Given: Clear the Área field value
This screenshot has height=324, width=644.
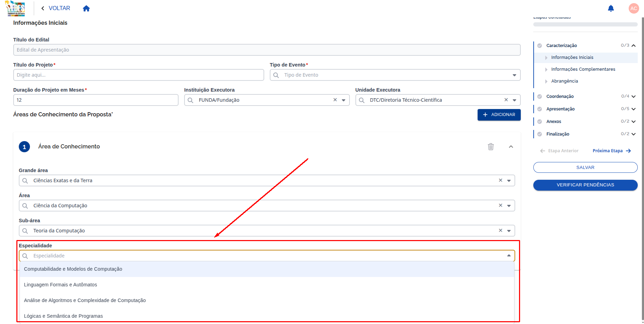Looking at the screenshot, I should 501,205.
